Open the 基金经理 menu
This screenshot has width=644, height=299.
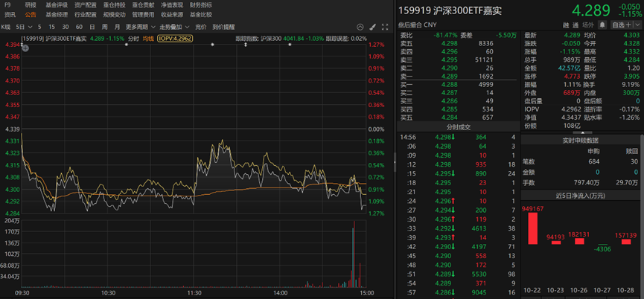tap(57, 15)
